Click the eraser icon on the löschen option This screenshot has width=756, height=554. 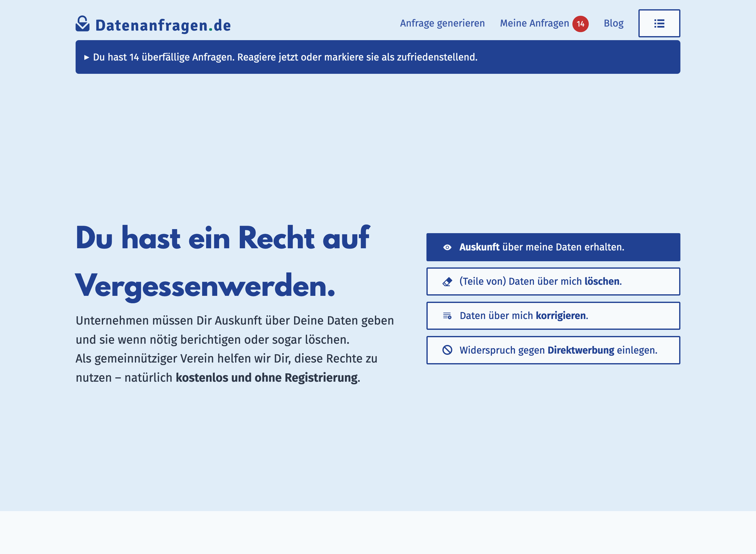pos(448,282)
